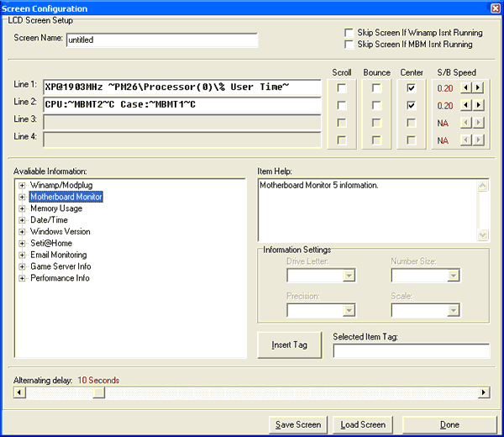Uncheck Center checkbox for Line 1
504x437 pixels.
tap(411, 87)
